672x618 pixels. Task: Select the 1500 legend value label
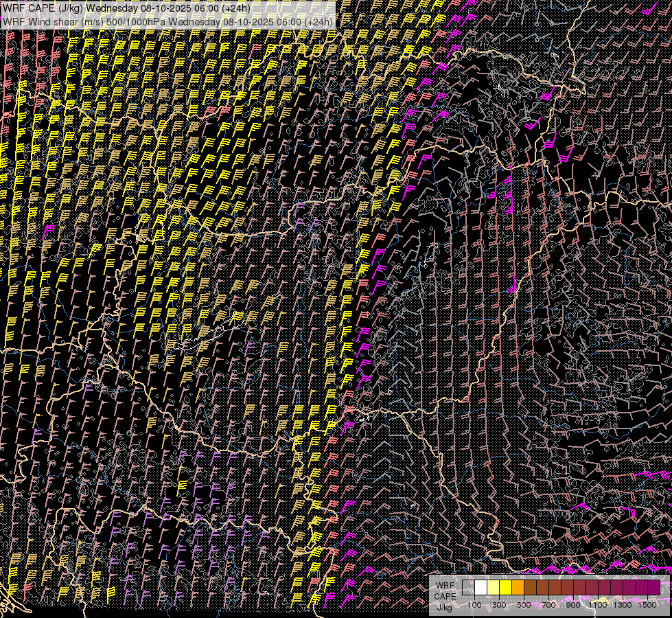647,605
